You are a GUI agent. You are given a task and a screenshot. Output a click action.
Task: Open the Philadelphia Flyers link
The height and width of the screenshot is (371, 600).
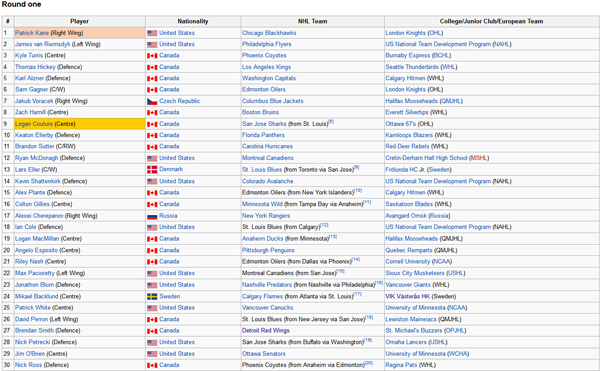pos(267,44)
